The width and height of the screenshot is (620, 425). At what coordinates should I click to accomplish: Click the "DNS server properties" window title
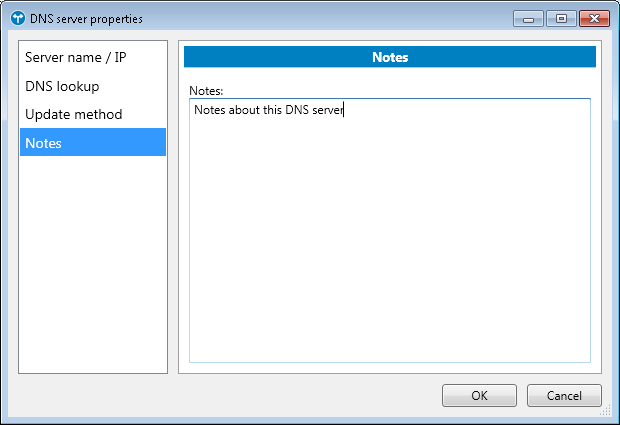click(86, 18)
